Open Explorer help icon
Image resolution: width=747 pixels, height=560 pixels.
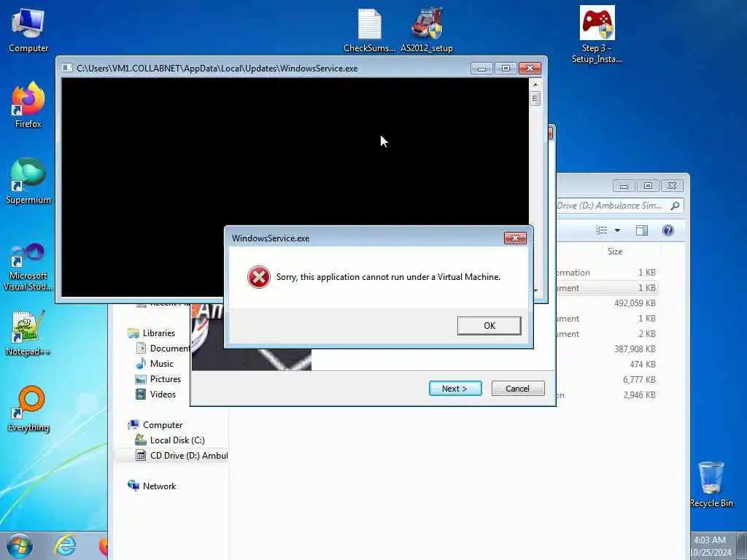coord(668,230)
